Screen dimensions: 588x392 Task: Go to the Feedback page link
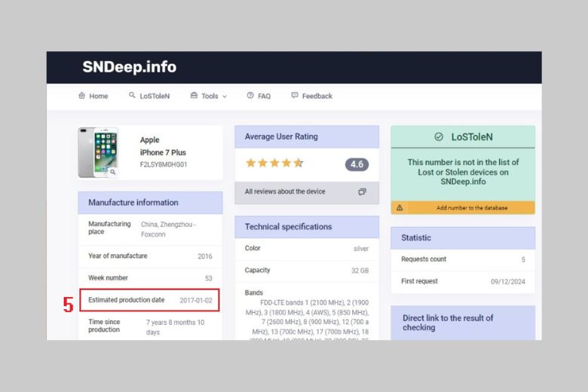point(317,96)
